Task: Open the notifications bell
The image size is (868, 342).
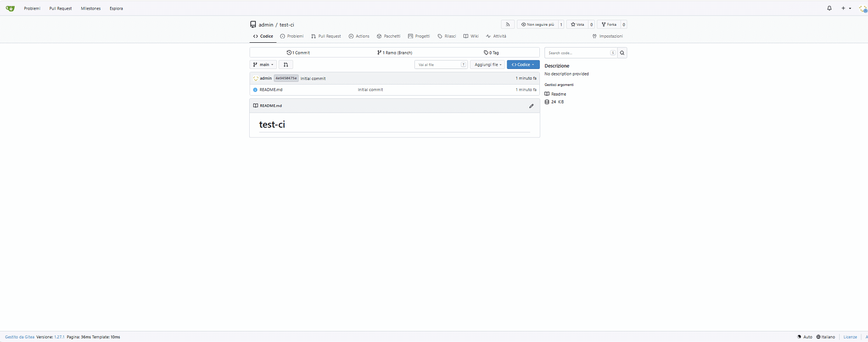Action: pos(829,8)
